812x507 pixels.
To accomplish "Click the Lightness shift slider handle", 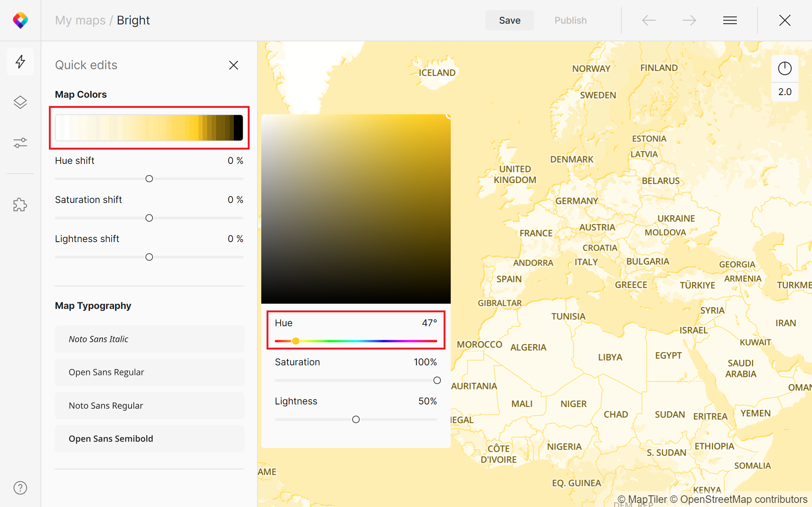I will point(149,257).
